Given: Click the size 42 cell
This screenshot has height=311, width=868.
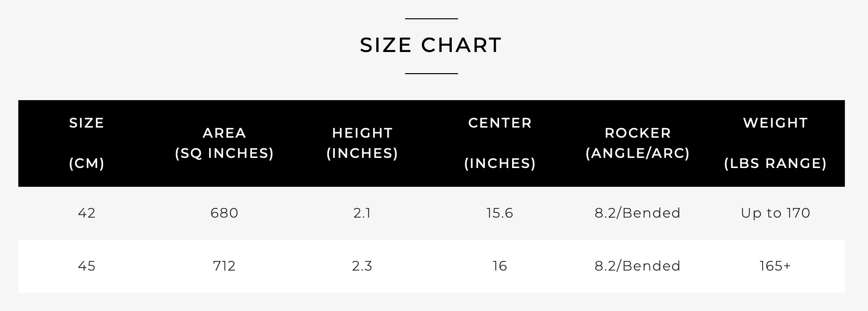Looking at the screenshot, I should (x=87, y=213).
